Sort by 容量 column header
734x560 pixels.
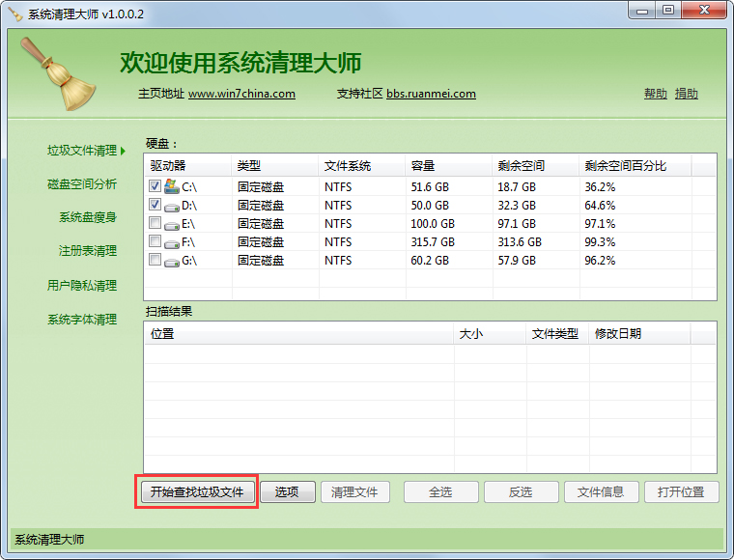point(448,166)
